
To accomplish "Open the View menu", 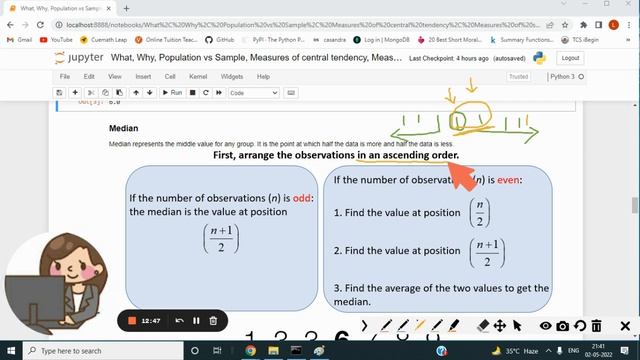I will (x=115, y=76).
